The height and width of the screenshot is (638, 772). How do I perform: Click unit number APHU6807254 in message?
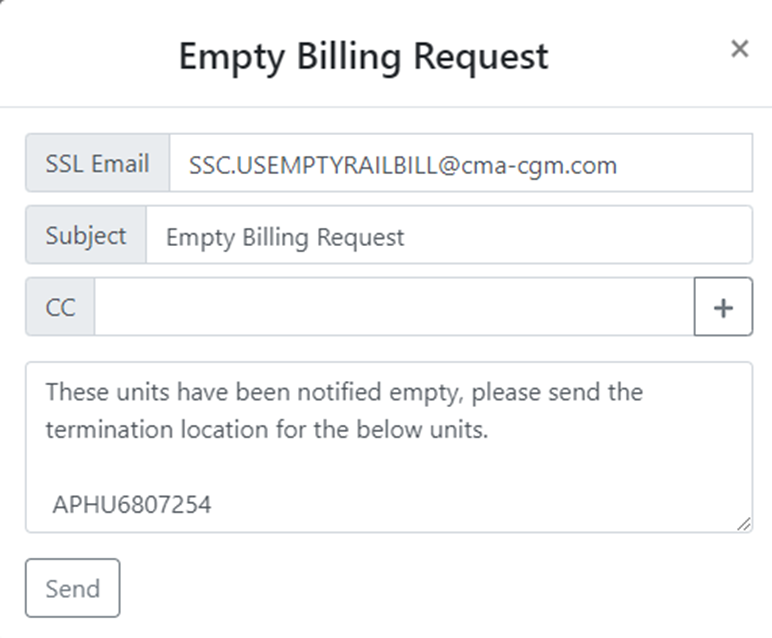pyautogui.click(x=132, y=505)
